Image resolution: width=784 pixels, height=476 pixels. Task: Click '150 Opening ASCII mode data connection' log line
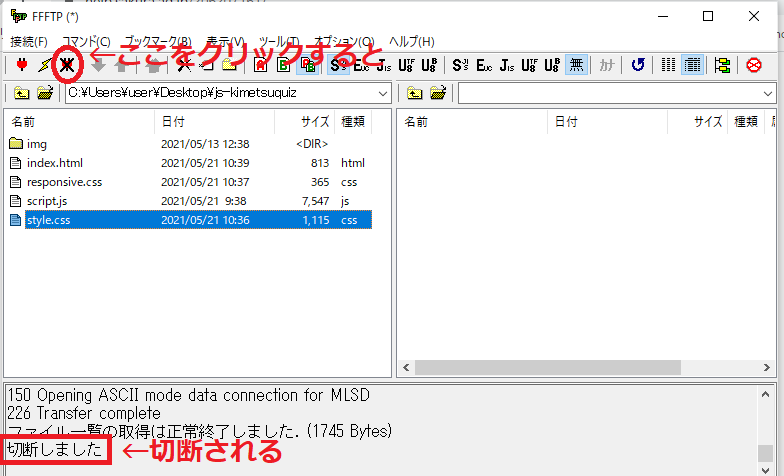tap(188, 396)
